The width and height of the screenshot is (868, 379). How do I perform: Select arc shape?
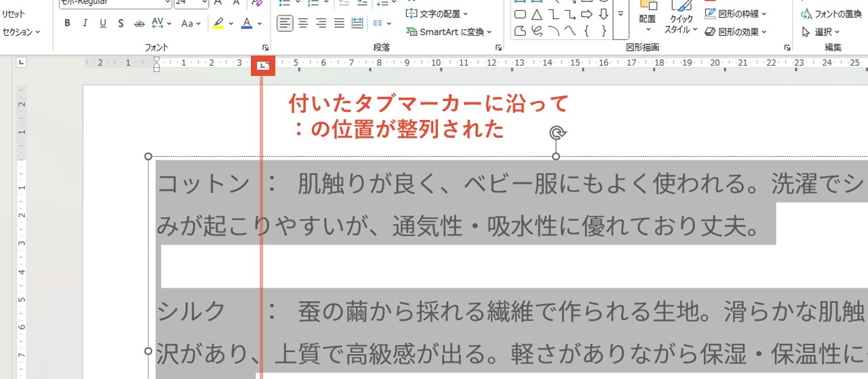pos(553,31)
